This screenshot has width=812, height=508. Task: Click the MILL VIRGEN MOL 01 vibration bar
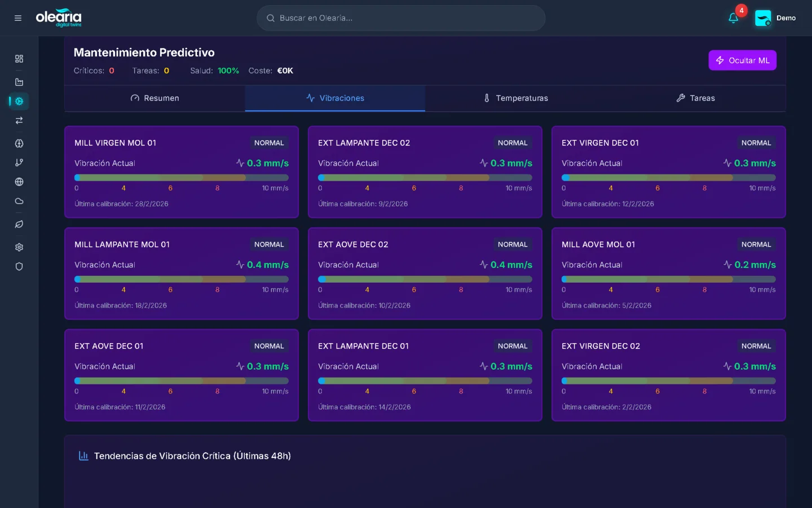tap(181, 177)
